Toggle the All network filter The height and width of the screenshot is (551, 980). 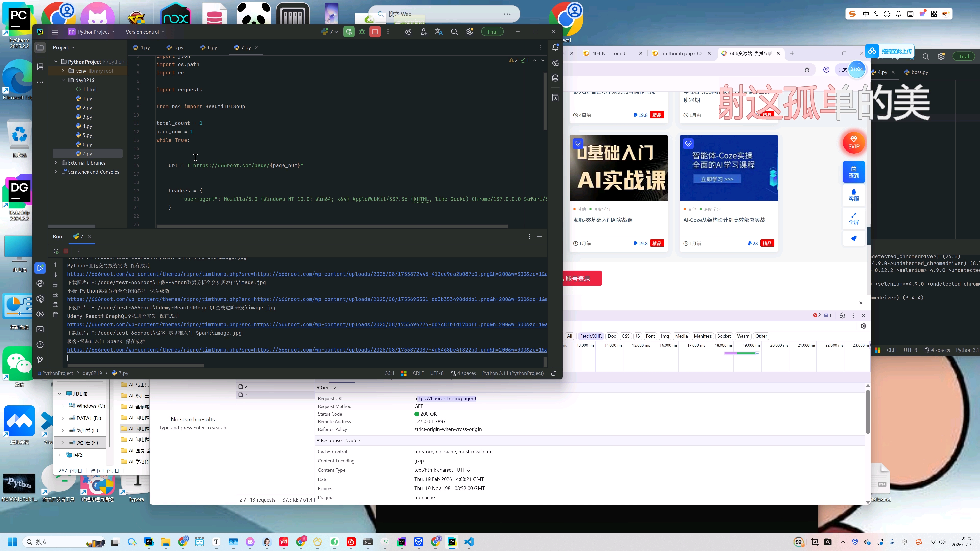point(569,336)
